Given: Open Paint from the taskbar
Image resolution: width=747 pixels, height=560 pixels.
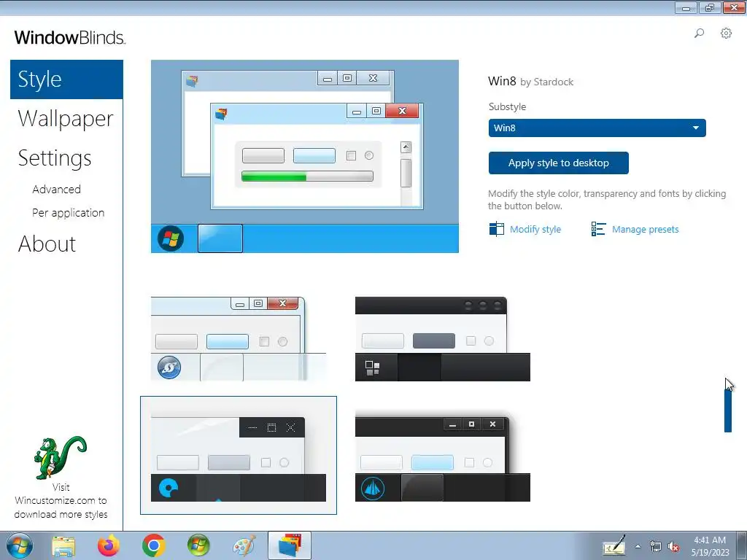Looking at the screenshot, I should click(x=244, y=545).
